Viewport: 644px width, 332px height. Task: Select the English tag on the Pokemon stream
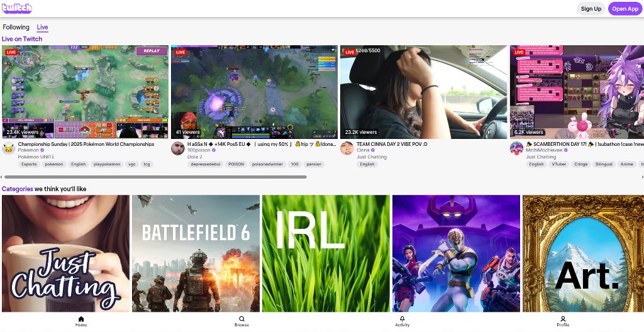click(x=78, y=164)
